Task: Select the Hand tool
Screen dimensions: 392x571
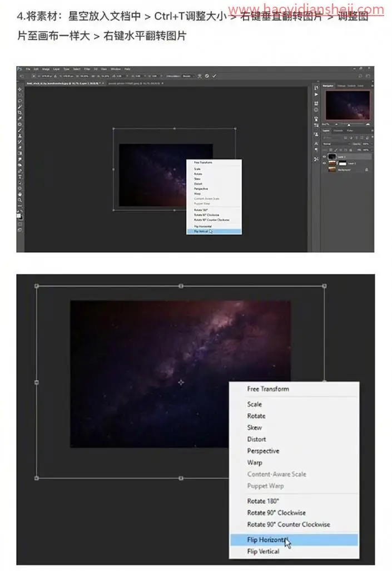Action: click(x=19, y=194)
